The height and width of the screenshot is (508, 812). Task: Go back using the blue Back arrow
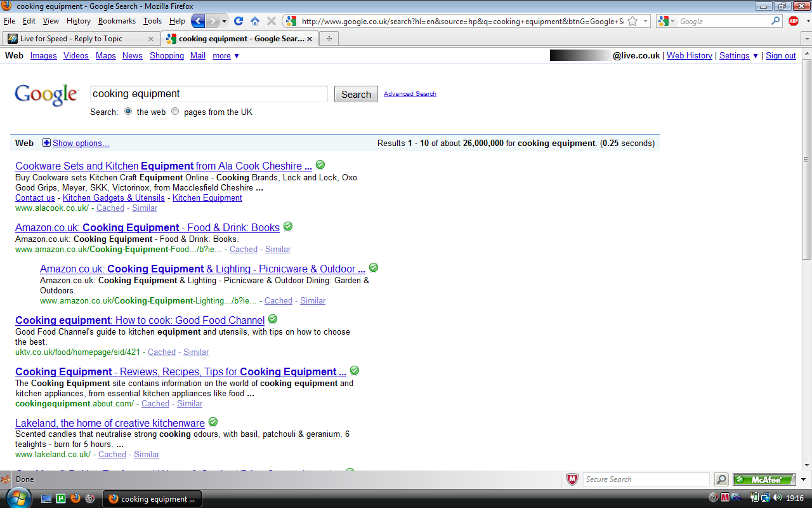point(199,21)
